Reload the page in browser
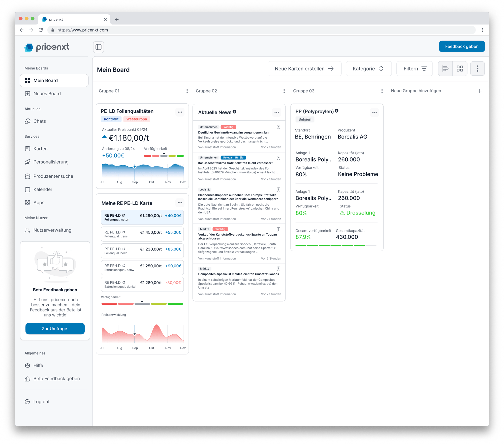This screenshot has width=504, height=444. [x=41, y=30]
